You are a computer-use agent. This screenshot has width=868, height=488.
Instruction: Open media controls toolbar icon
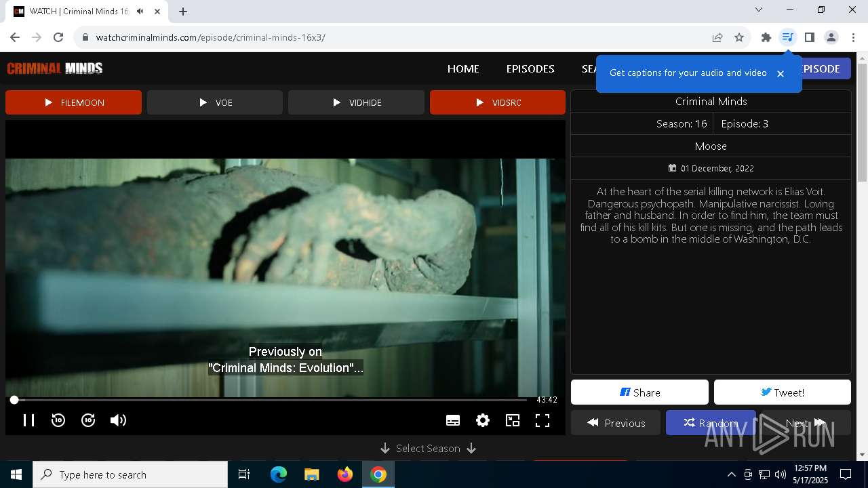(787, 37)
